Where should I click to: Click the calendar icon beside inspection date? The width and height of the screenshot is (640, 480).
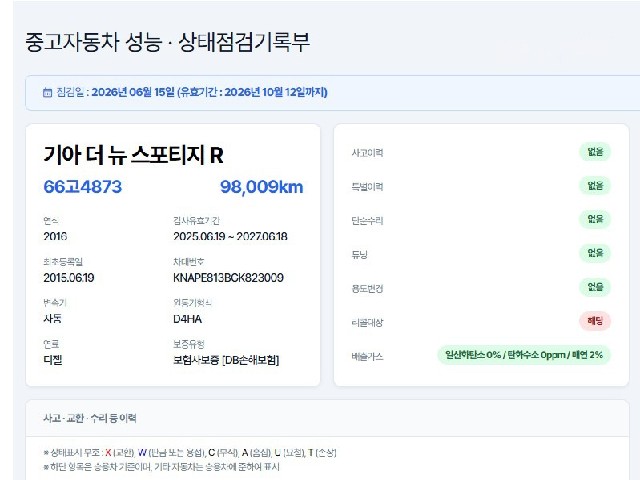point(47,93)
